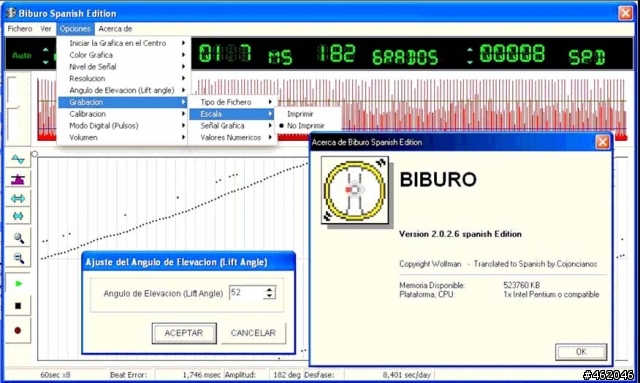Screen dimensions: 640x383
Task: Open the Acerca de menu
Action: click(115, 29)
